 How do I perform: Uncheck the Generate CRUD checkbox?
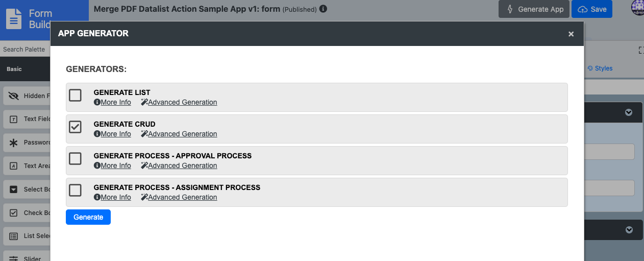tap(75, 127)
